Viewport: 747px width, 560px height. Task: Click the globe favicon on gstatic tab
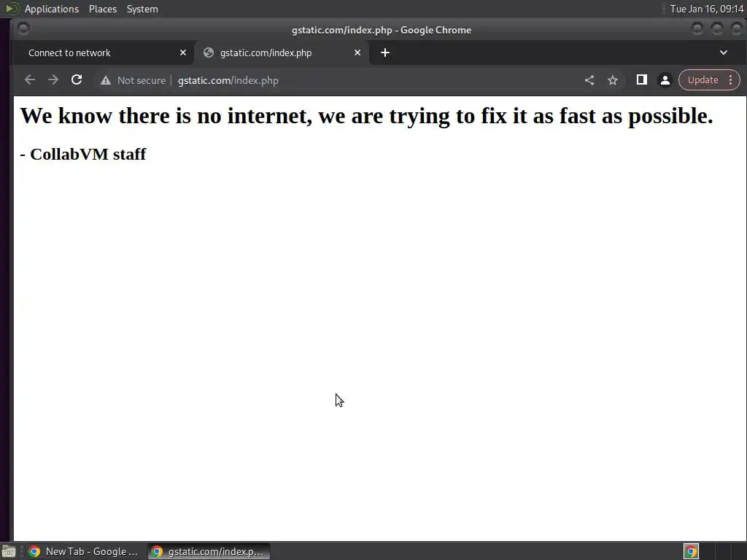(x=208, y=52)
